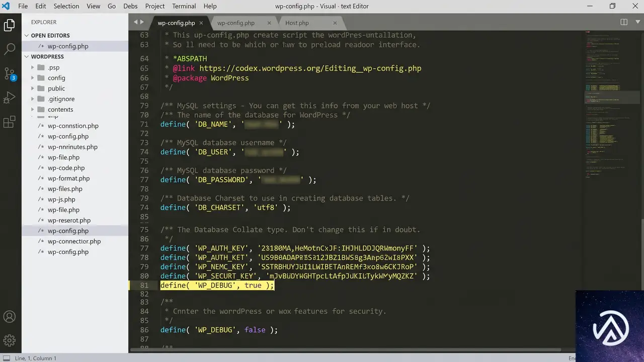Close the active wp-config.php tab
Viewport: 644px width, 362px height.
pos(201,23)
